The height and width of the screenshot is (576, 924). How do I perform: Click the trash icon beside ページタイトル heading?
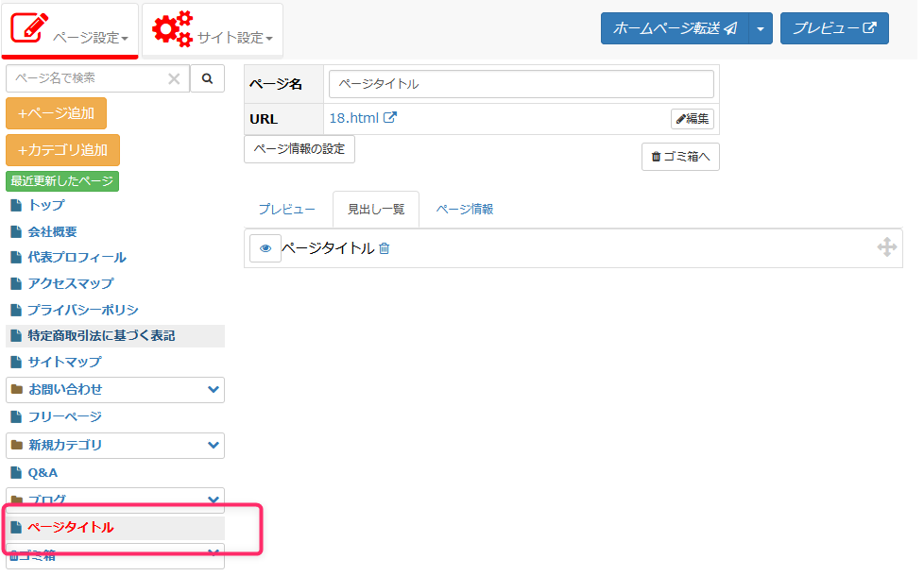coord(384,248)
